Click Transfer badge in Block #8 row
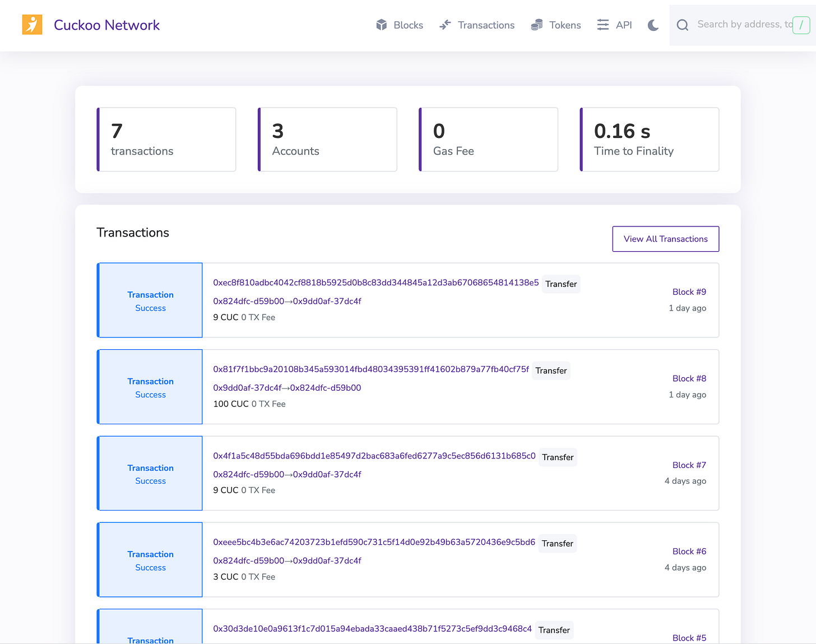The width and height of the screenshot is (816, 644). [x=551, y=370]
